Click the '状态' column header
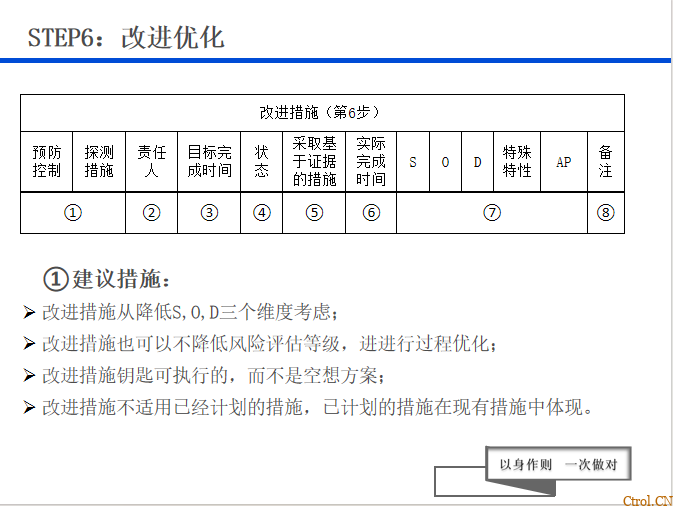This screenshot has height=506, width=673. coord(261,161)
